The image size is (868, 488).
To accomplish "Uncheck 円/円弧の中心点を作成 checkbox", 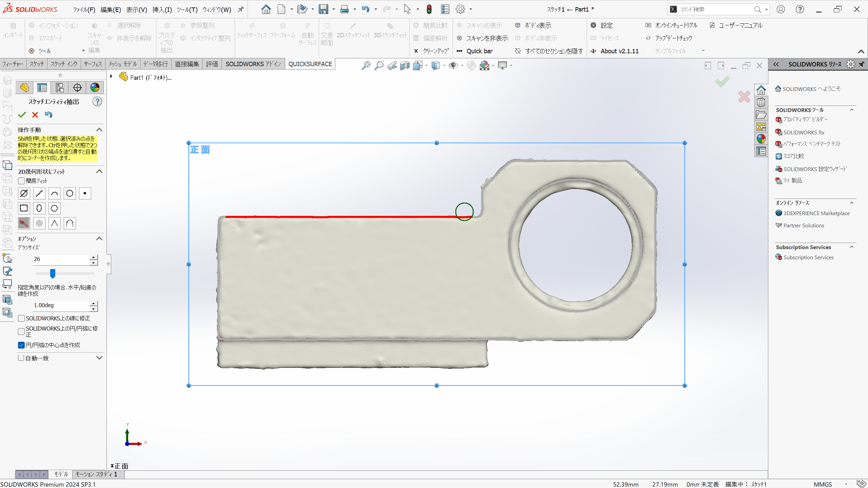I will click(21, 345).
